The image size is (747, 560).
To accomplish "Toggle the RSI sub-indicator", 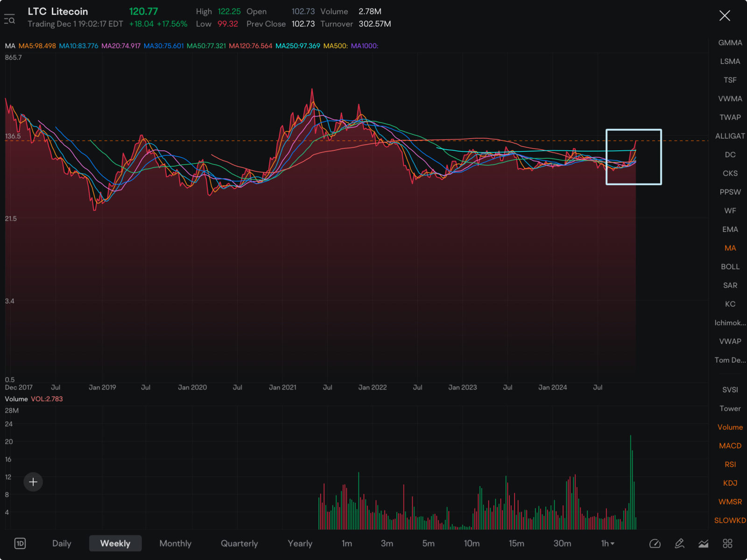I will [x=730, y=464].
